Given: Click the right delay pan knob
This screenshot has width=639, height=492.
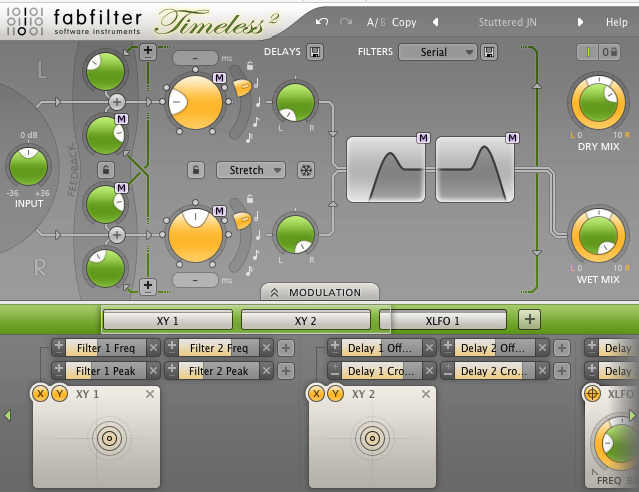Looking at the screenshot, I should pos(295,235).
